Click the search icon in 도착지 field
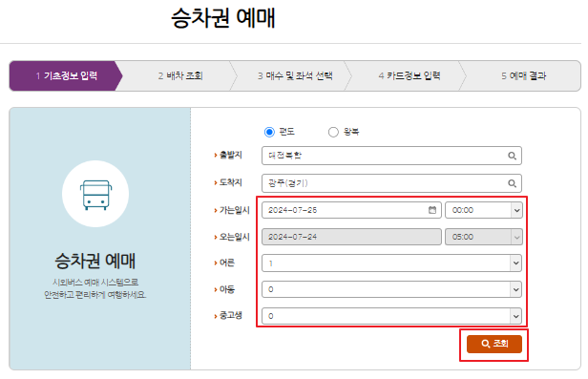The height and width of the screenshot is (379, 588). tap(512, 183)
